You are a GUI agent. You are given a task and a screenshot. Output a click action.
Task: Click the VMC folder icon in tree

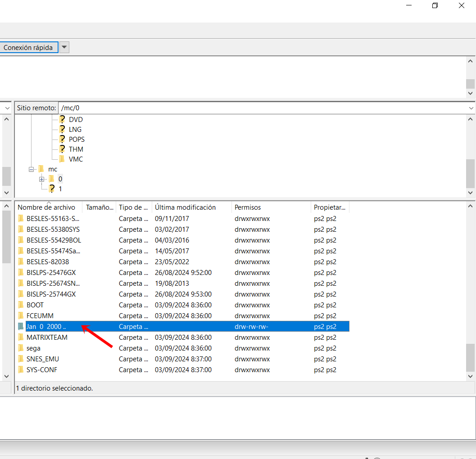62,159
